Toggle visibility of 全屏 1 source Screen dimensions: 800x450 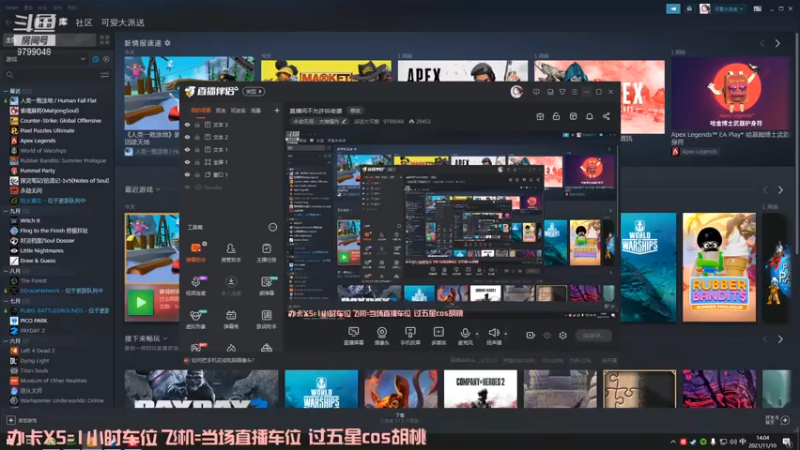[187, 162]
